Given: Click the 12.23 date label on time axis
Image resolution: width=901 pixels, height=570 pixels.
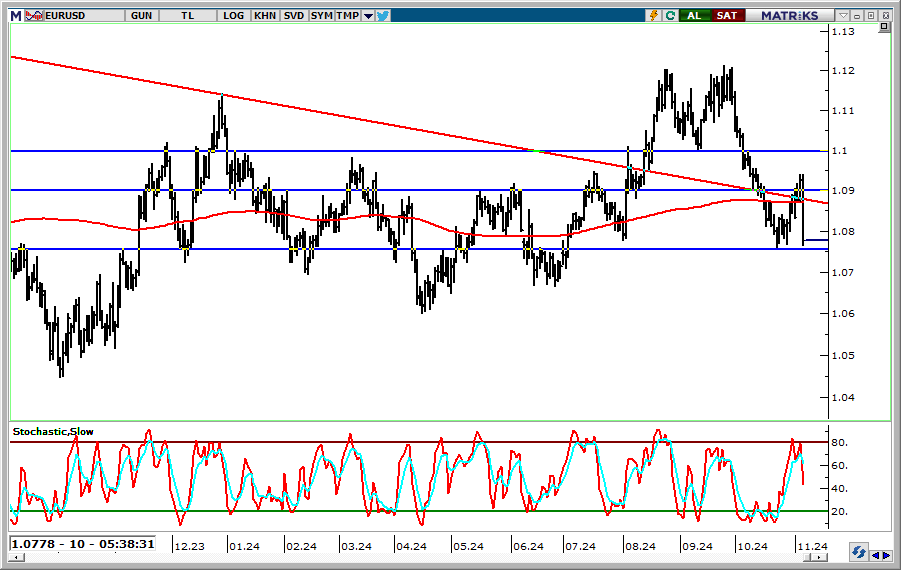Looking at the screenshot, I should click(190, 546).
